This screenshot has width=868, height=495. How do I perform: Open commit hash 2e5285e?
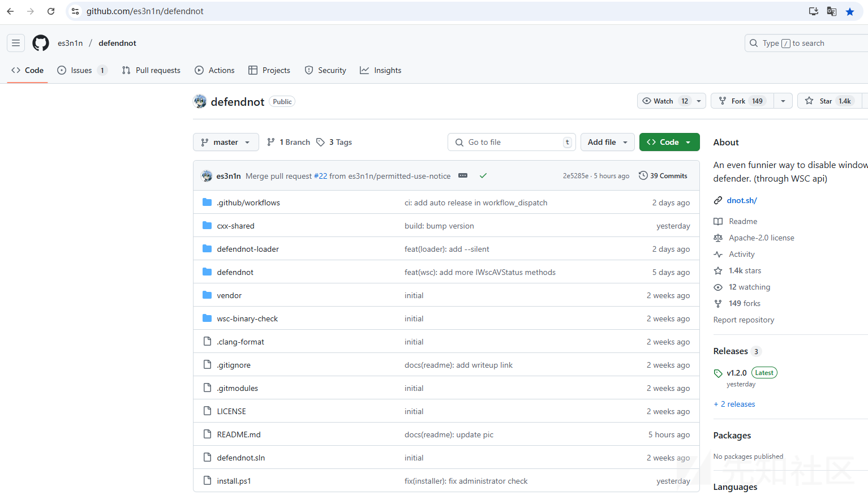(x=575, y=176)
